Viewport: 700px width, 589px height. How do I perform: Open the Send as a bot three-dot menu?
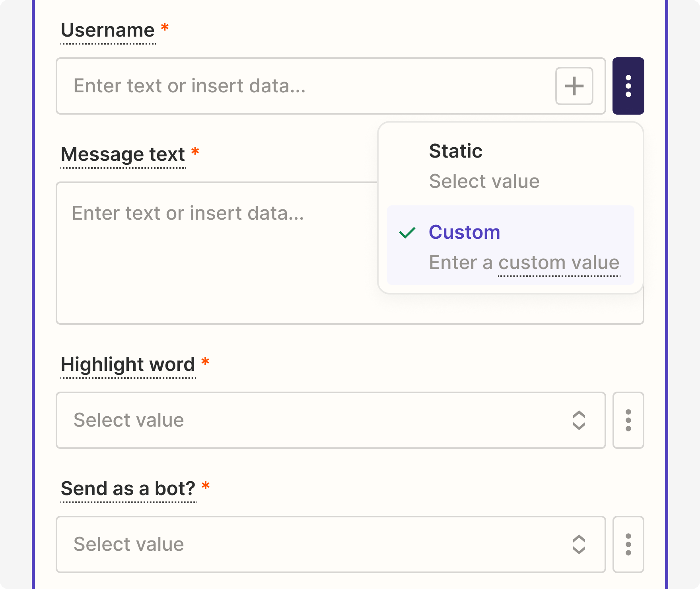click(628, 544)
